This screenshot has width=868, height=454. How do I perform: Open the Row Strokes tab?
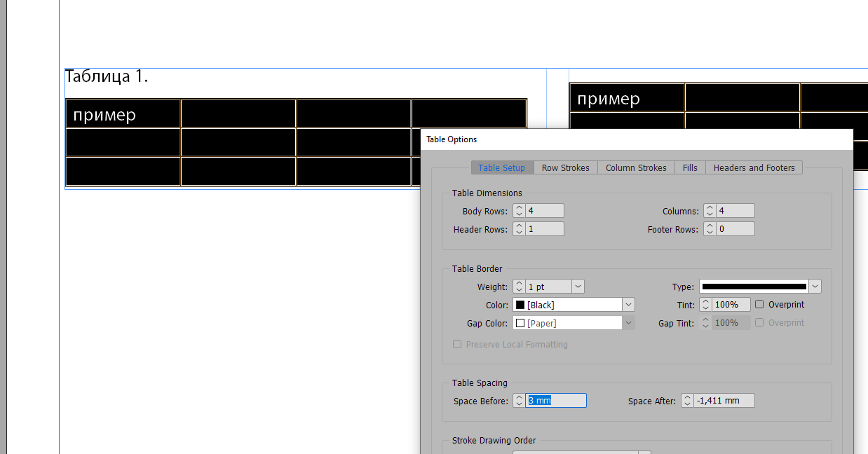pyautogui.click(x=566, y=168)
